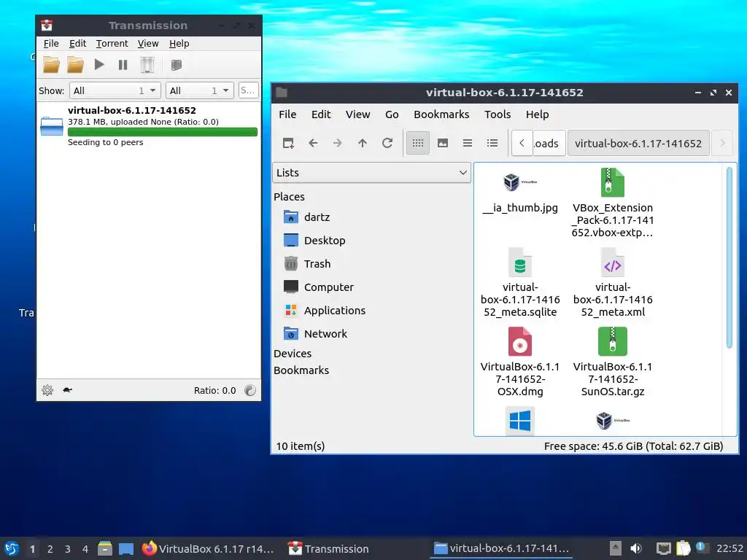Click the Transmission search filter field
The height and width of the screenshot is (560, 747).
248,90
